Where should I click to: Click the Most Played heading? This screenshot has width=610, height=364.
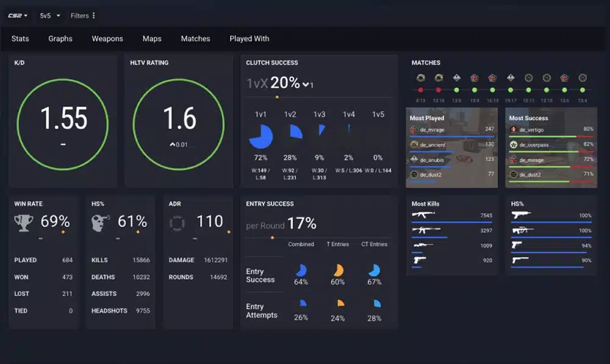427,118
